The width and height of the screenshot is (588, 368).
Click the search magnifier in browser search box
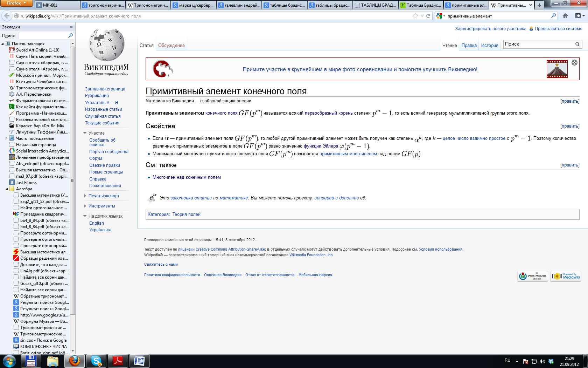click(x=553, y=16)
